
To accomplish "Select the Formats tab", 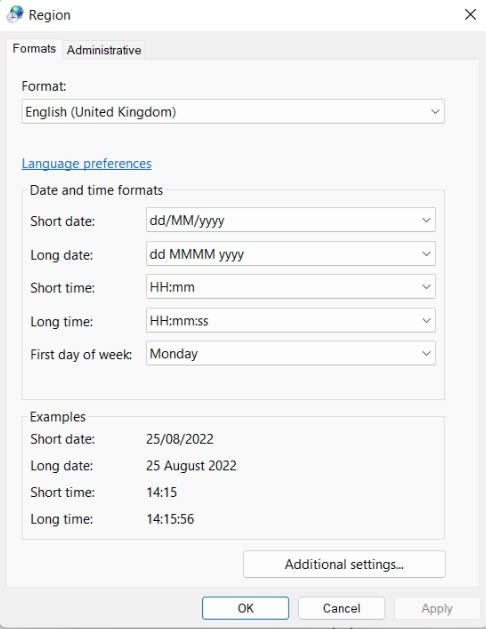I will (34, 49).
